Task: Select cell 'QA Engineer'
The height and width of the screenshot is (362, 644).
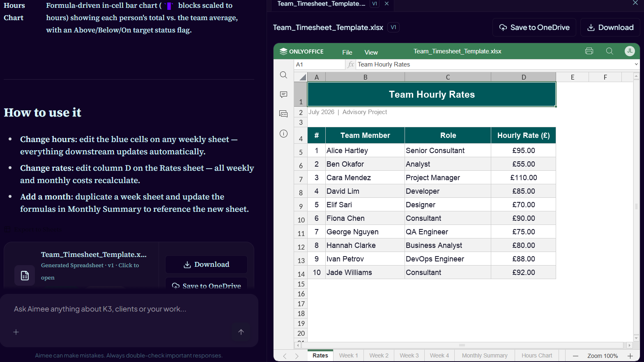Action: point(448,232)
